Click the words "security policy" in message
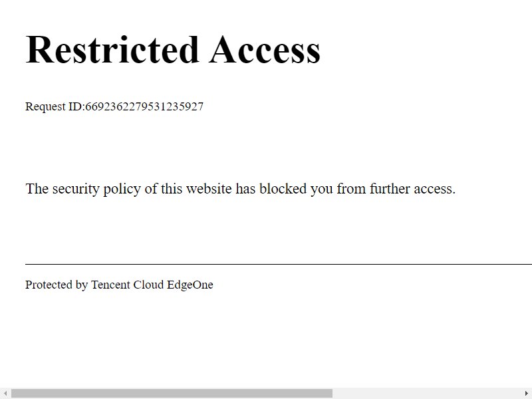 [x=96, y=189]
